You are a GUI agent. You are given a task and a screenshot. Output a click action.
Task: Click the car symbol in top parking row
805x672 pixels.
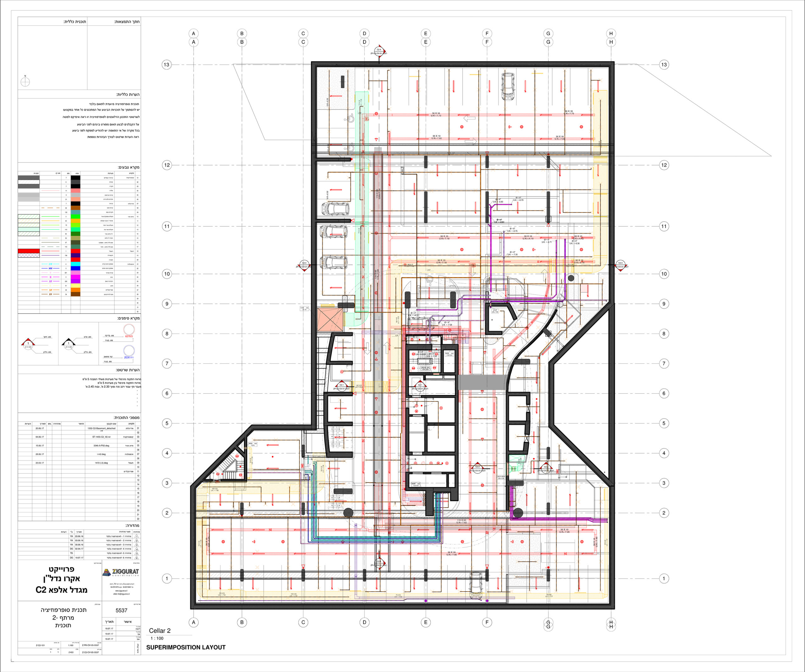508,86
